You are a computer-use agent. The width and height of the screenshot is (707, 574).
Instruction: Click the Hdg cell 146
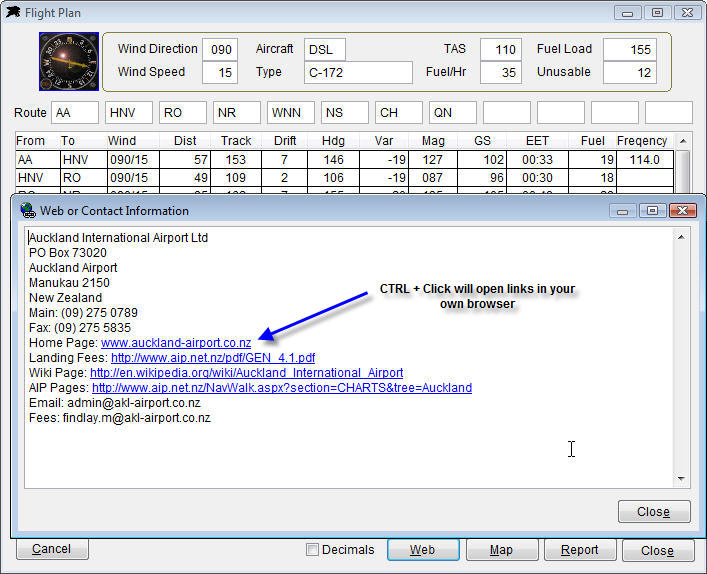tap(333, 160)
